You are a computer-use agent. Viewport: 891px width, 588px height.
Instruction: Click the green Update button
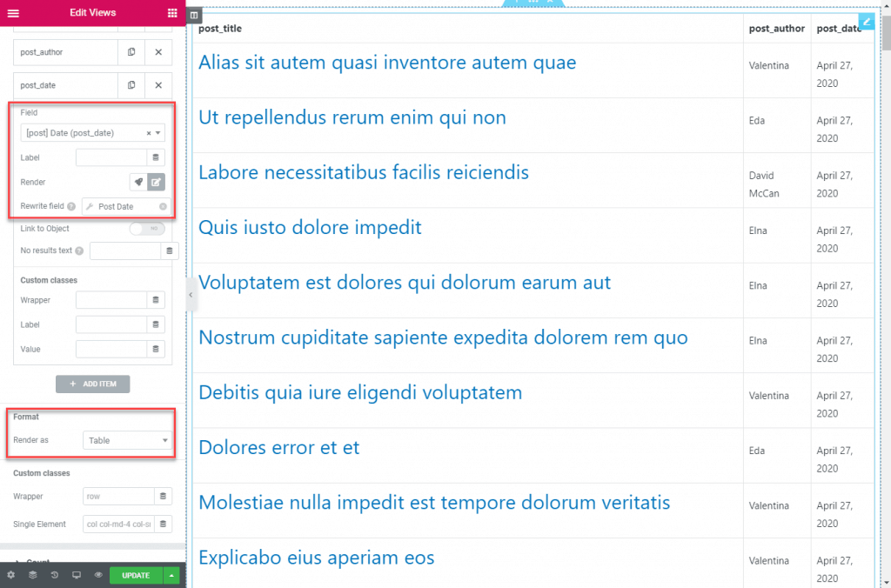pos(136,575)
